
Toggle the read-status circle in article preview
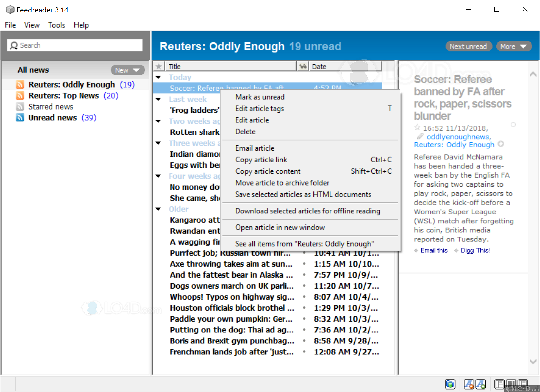[513, 125]
